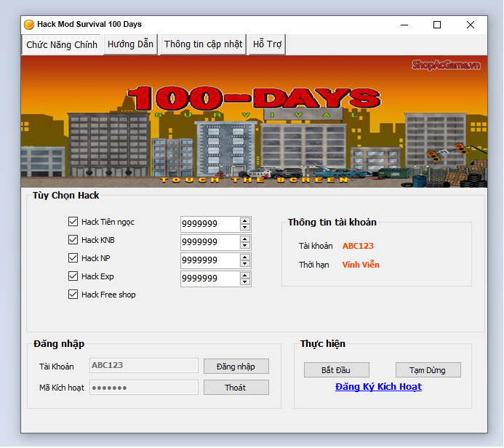504x448 pixels.
Task: Toggle the Hack Free shop checkbox
Action: coord(73,295)
